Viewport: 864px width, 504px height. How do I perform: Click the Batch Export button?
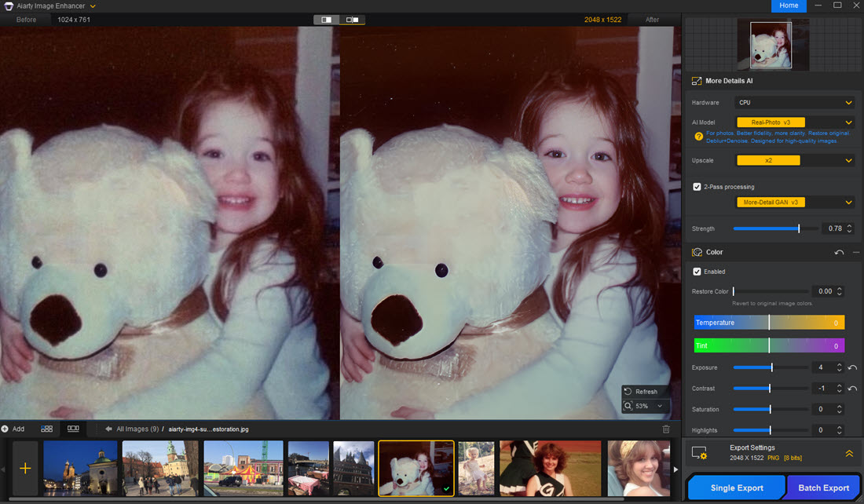click(823, 488)
